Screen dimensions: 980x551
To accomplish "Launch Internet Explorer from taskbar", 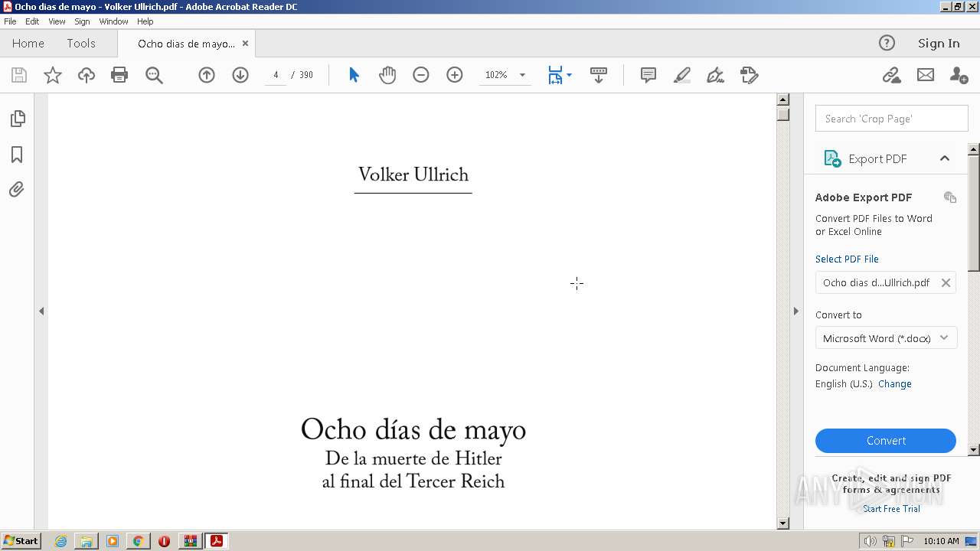I will point(60,541).
